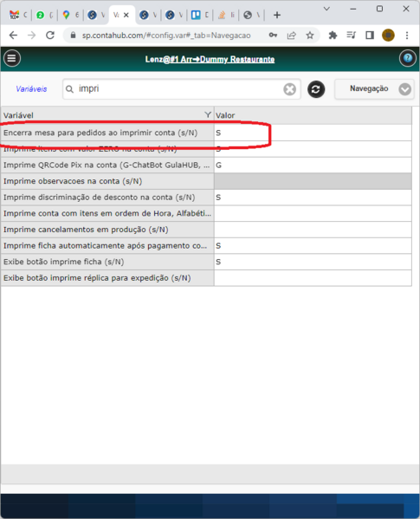The height and width of the screenshot is (519, 420).
Task: Select the value cell of Exibe botão imprime ficha
Action: pyautogui.click(x=313, y=262)
